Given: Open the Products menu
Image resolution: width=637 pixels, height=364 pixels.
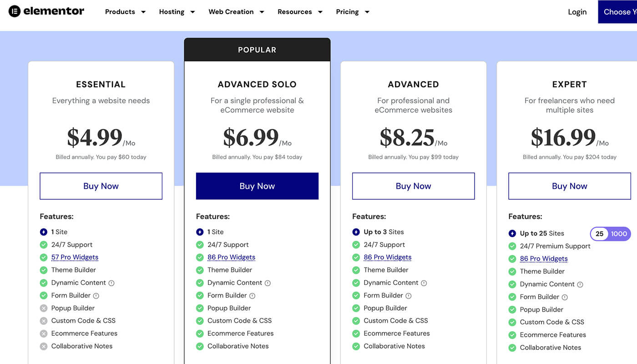Looking at the screenshot, I should pyautogui.click(x=120, y=12).
